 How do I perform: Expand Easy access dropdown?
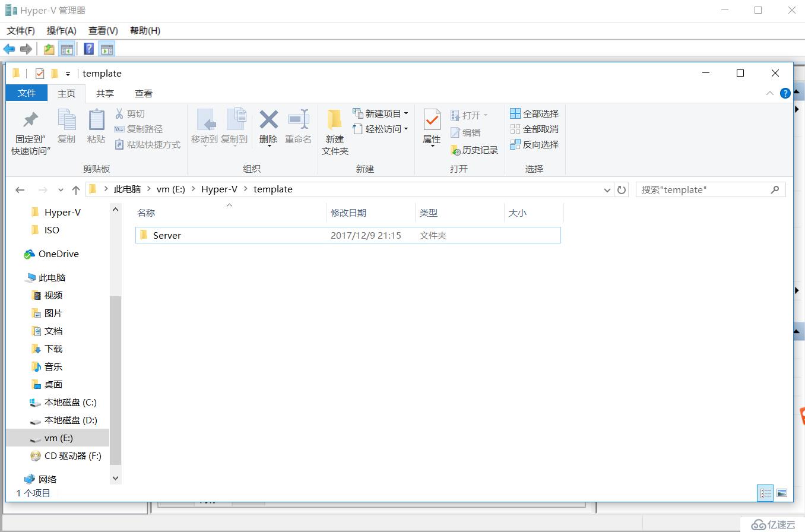click(x=406, y=128)
